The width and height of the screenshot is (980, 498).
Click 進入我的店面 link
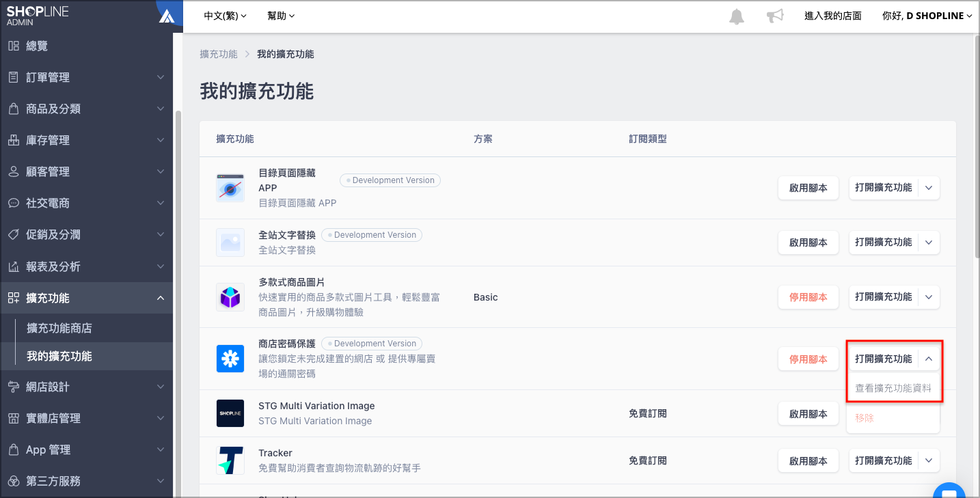(x=832, y=16)
